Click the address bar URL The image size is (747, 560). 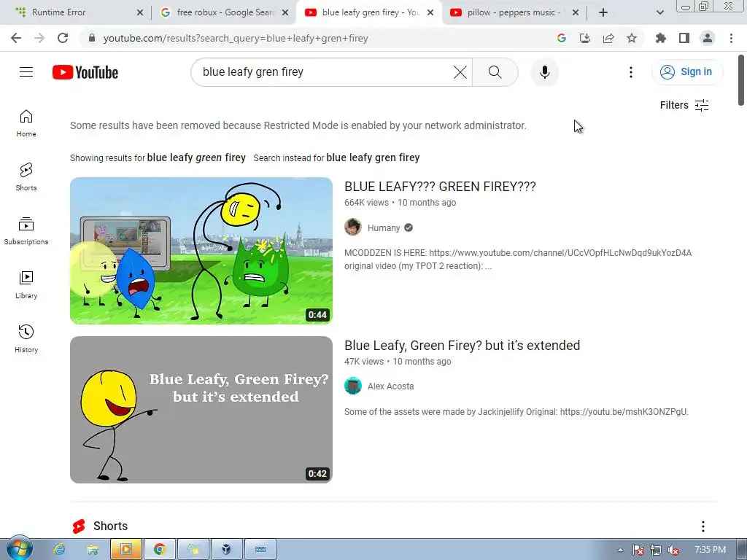236,38
